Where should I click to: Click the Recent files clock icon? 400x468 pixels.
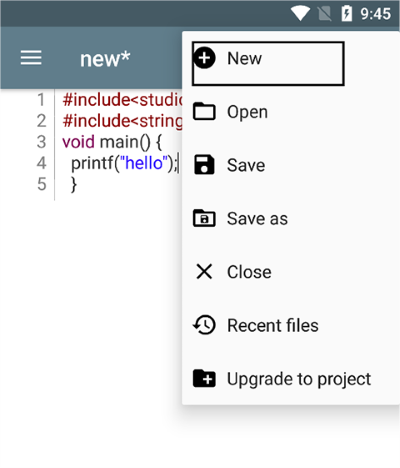coord(204,325)
